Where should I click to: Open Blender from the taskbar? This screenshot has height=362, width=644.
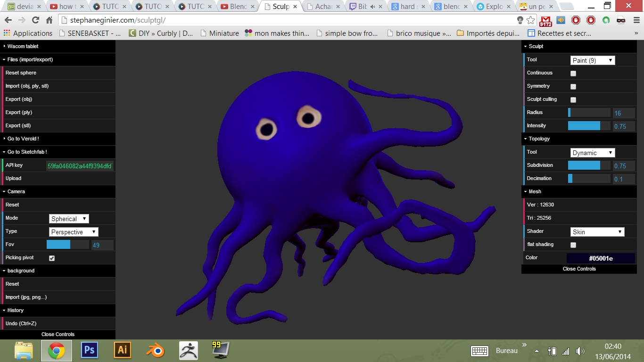coord(155,350)
